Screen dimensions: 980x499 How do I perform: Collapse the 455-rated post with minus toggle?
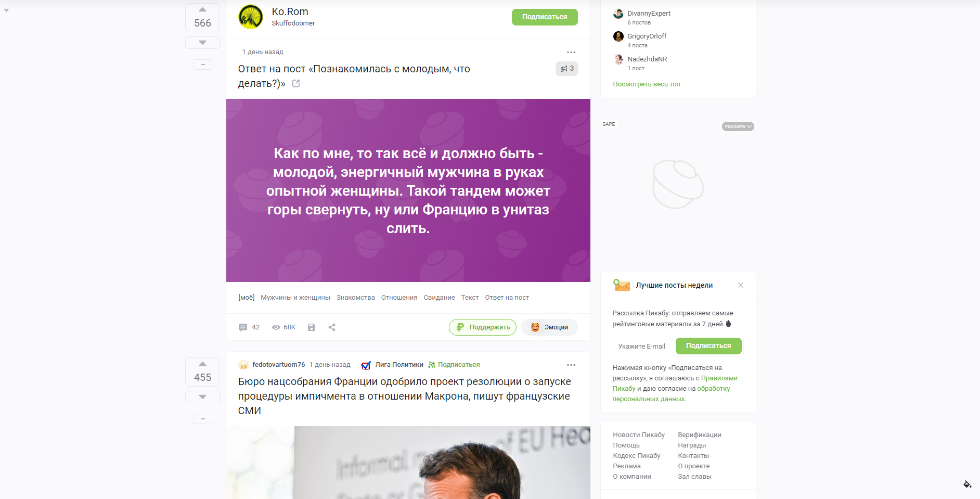click(x=202, y=419)
